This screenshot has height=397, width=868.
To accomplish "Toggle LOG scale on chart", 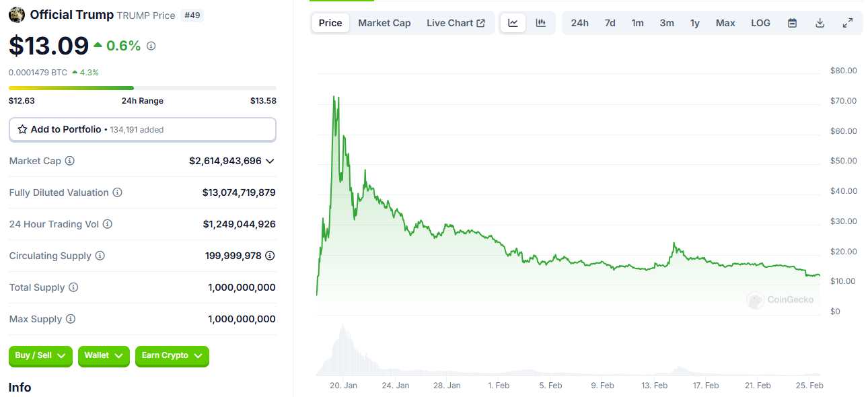I will pos(760,23).
